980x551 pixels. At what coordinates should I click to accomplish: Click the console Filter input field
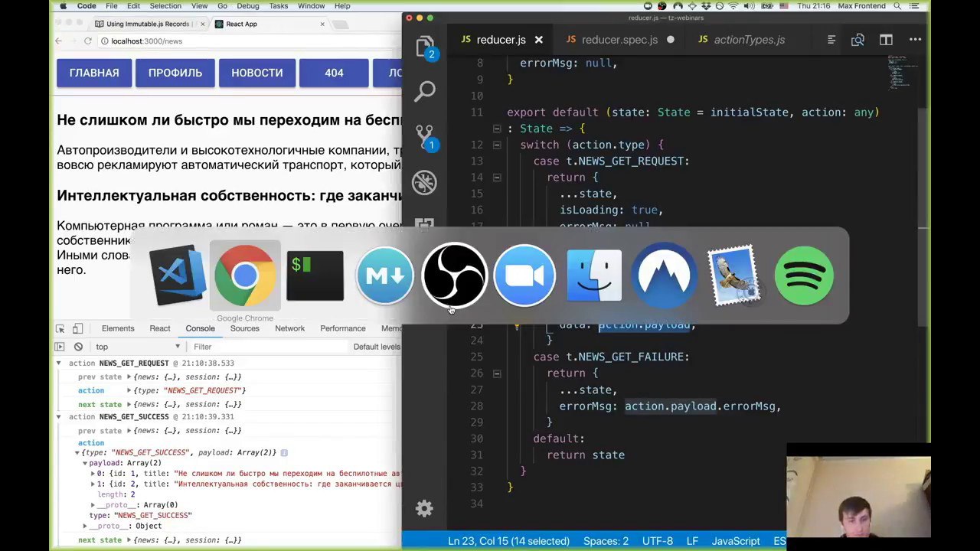(268, 347)
